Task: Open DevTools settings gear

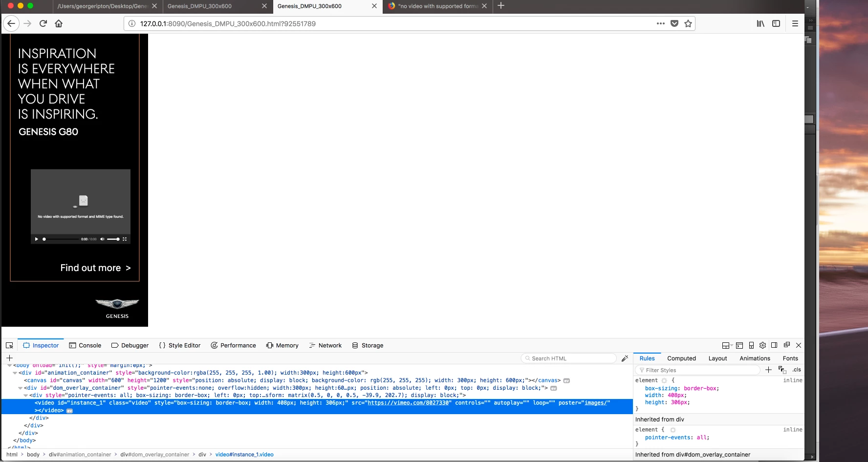Action: click(762, 345)
